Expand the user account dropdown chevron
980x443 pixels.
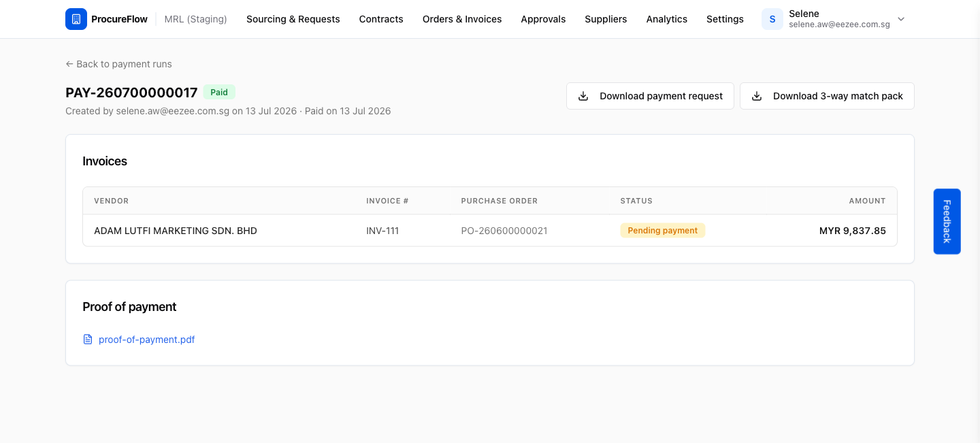[901, 19]
